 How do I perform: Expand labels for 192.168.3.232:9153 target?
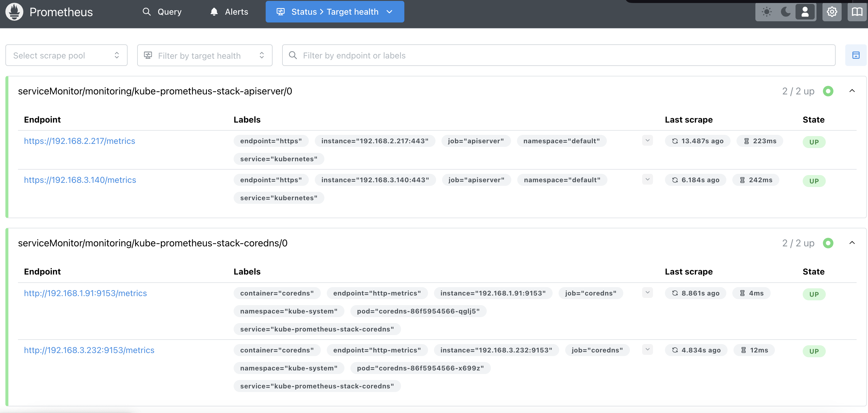tap(647, 350)
